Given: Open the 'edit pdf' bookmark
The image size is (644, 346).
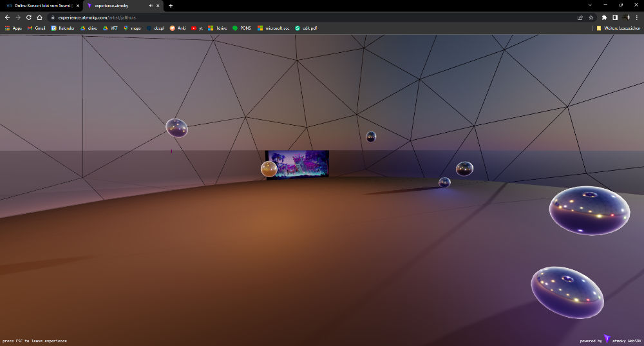Looking at the screenshot, I should (x=306, y=28).
